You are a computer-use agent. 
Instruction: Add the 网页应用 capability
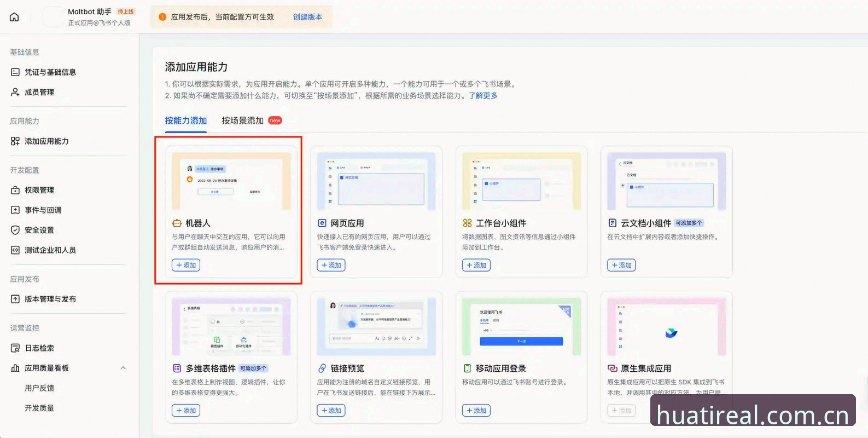[x=331, y=265]
